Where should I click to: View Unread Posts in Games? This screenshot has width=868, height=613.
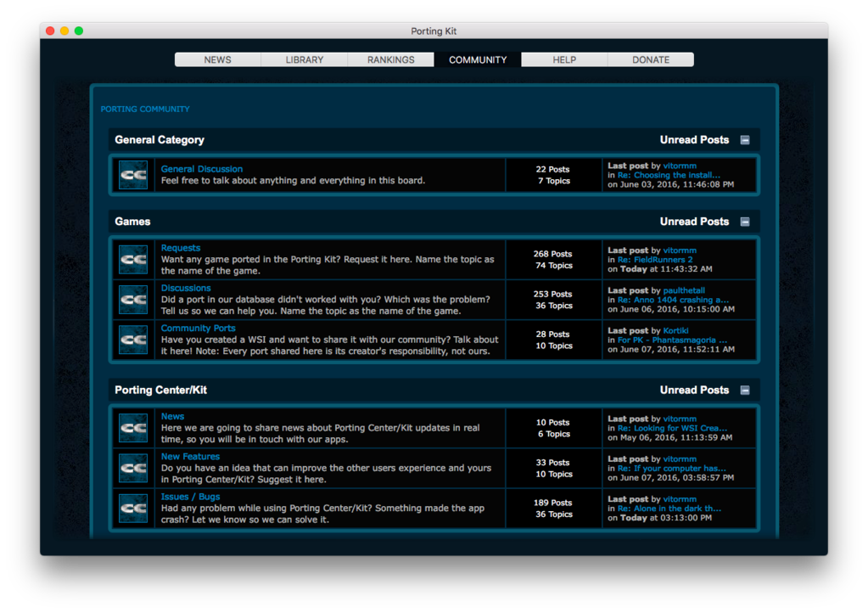pyautogui.click(x=694, y=222)
